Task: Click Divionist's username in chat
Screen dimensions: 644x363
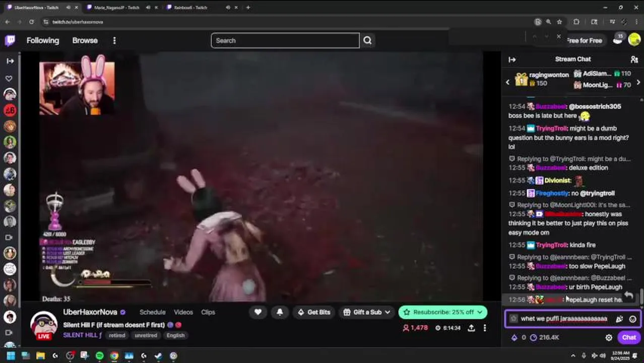Action: tap(557, 180)
